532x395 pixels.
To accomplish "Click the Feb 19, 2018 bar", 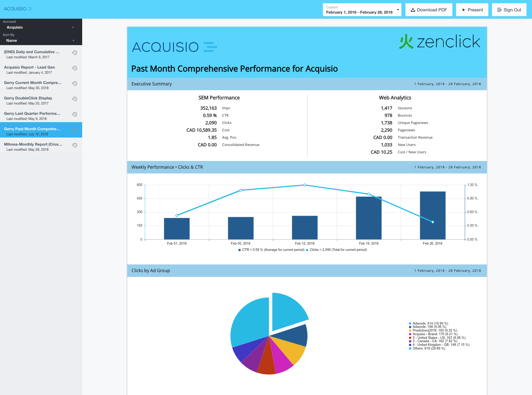I will point(369,218).
